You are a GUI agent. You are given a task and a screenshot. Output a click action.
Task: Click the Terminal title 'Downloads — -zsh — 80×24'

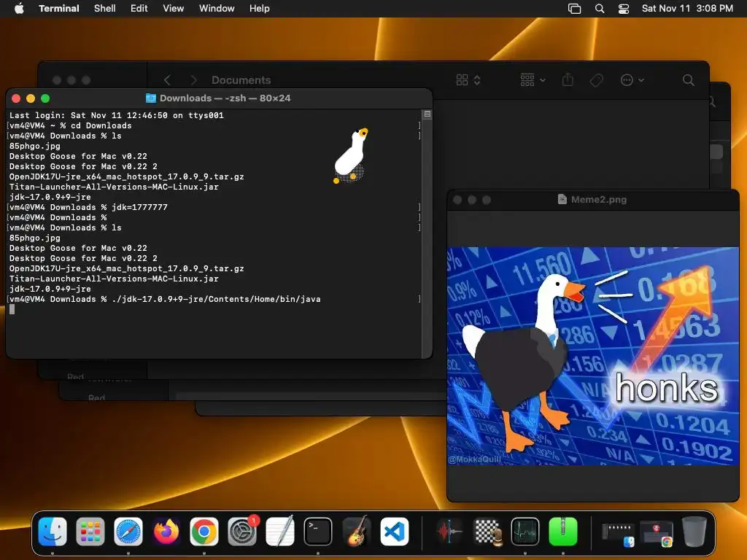[x=225, y=98]
